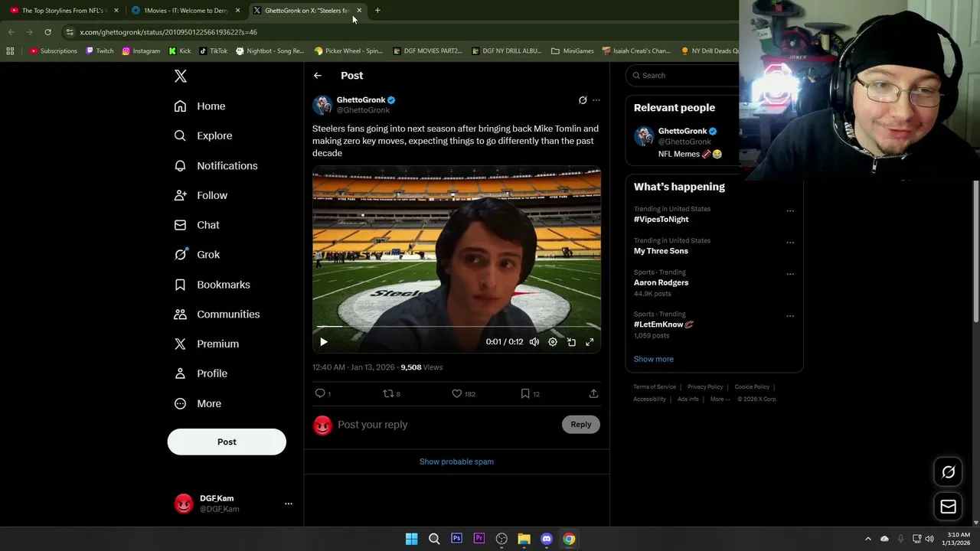The image size is (980, 551).
Task: Focus the X Search box
Action: (684, 76)
